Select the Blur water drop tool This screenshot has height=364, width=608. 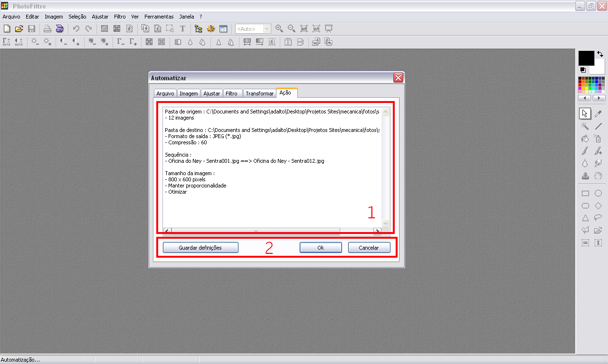tap(585, 163)
